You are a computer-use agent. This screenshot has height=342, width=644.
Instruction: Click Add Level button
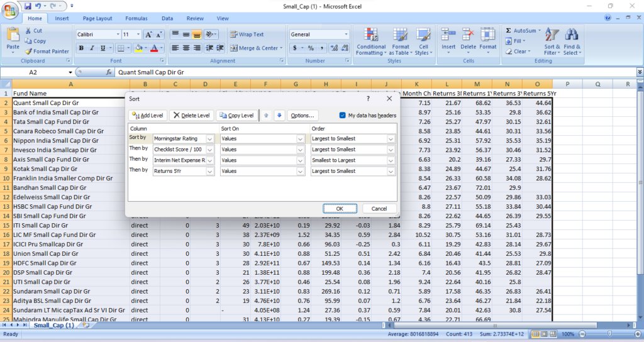[147, 116]
